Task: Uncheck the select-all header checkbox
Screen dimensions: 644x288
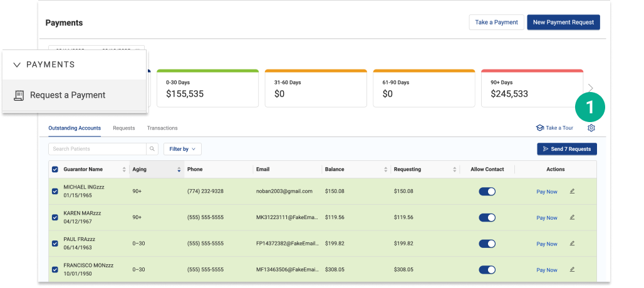Action: pyautogui.click(x=55, y=170)
